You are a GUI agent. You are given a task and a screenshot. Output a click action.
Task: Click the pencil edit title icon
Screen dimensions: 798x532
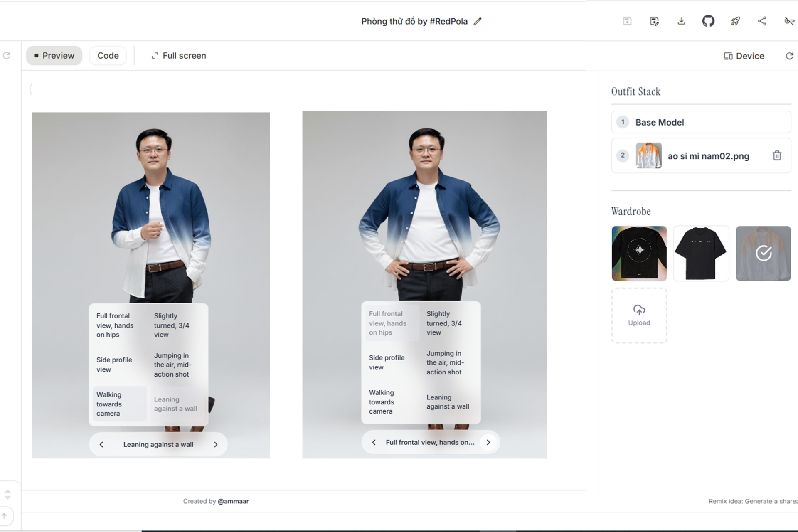pyautogui.click(x=478, y=21)
